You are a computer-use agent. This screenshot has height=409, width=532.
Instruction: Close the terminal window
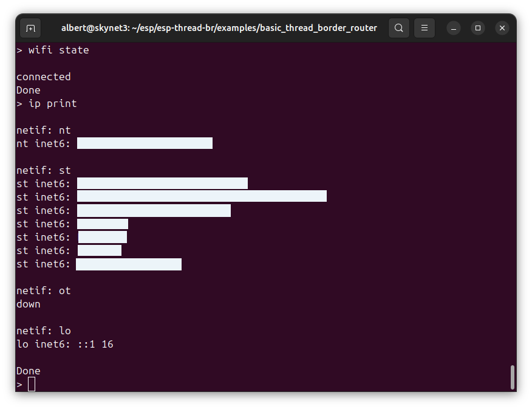pos(502,28)
